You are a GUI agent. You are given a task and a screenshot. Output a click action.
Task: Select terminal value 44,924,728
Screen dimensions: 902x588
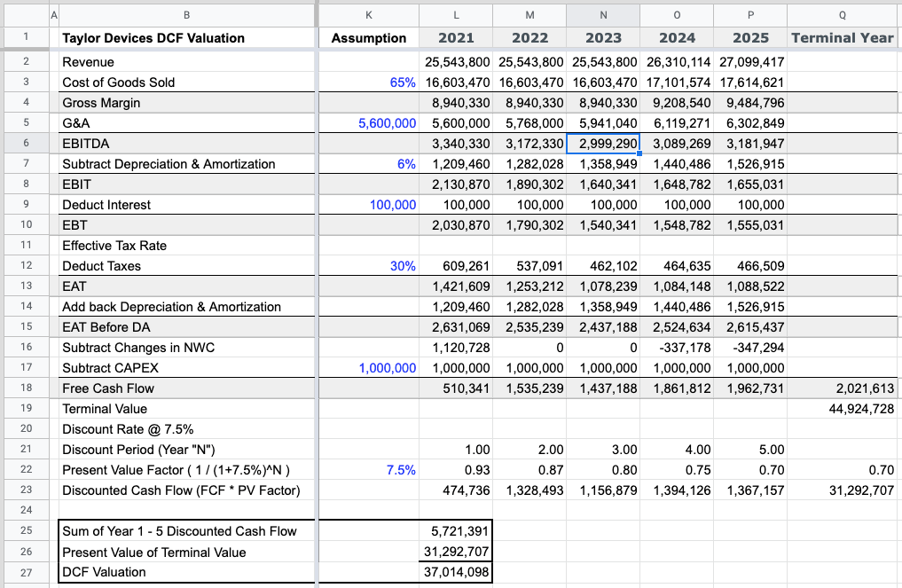coord(843,409)
